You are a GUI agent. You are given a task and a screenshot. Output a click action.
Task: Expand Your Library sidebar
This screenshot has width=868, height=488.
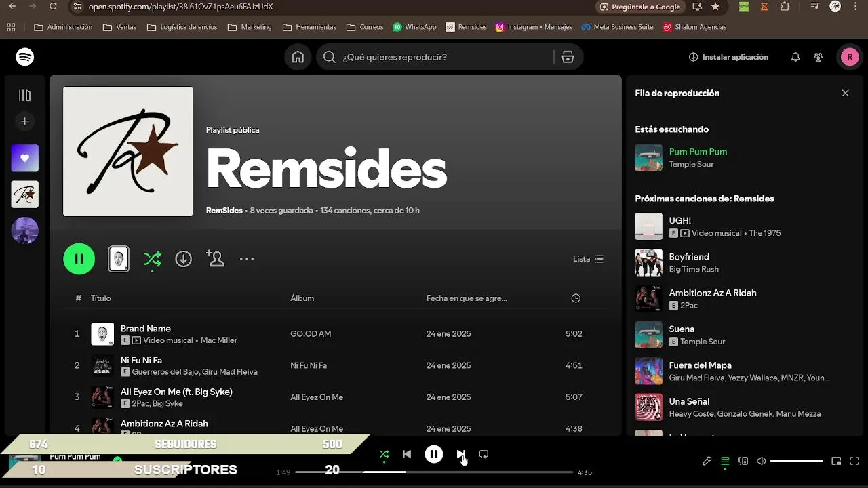coord(25,96)
